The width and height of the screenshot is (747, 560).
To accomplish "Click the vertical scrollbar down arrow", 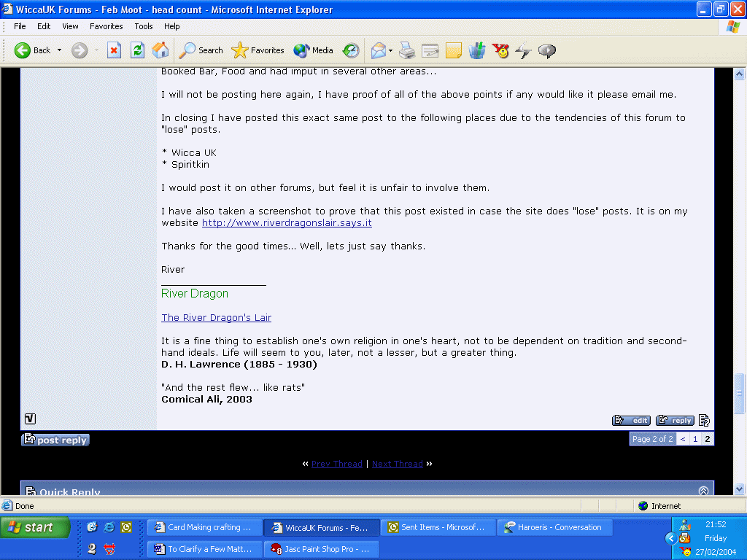I will click(739, 489).
